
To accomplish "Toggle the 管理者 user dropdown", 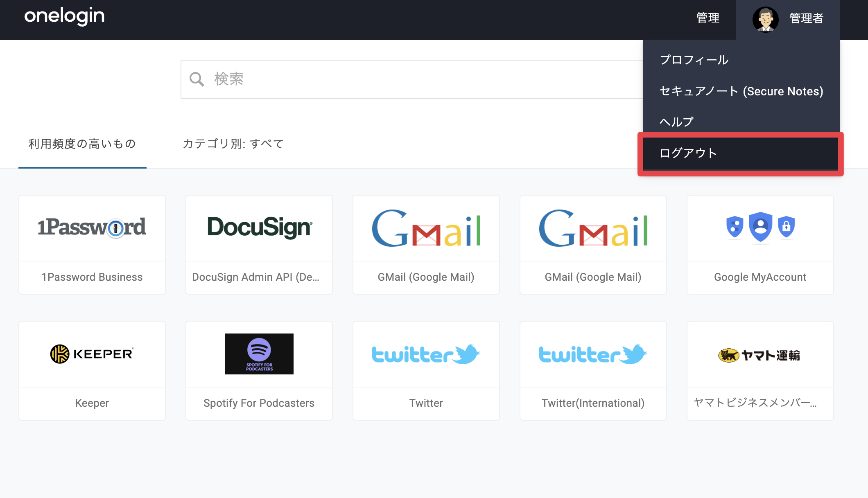I will click(788, 20).
